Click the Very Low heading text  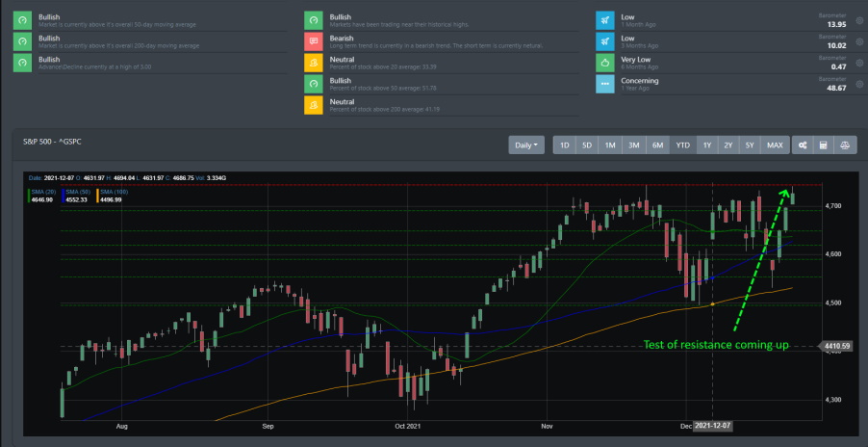636,60
